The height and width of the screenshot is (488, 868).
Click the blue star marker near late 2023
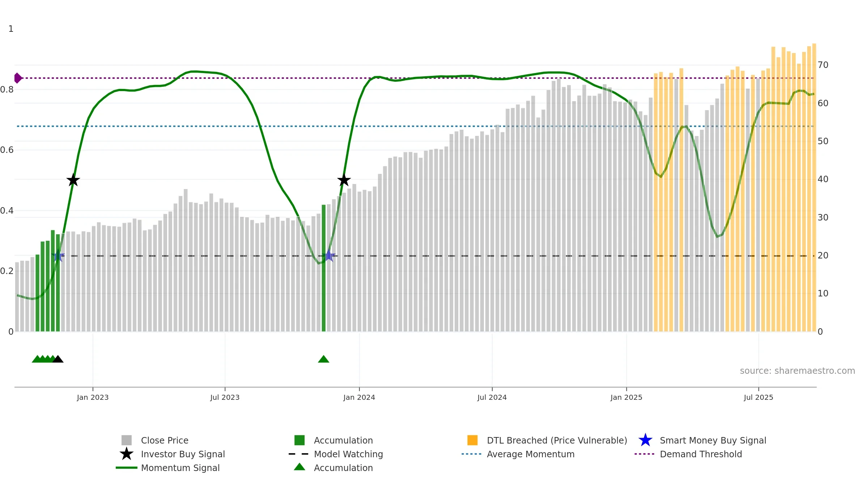[329, 256]
